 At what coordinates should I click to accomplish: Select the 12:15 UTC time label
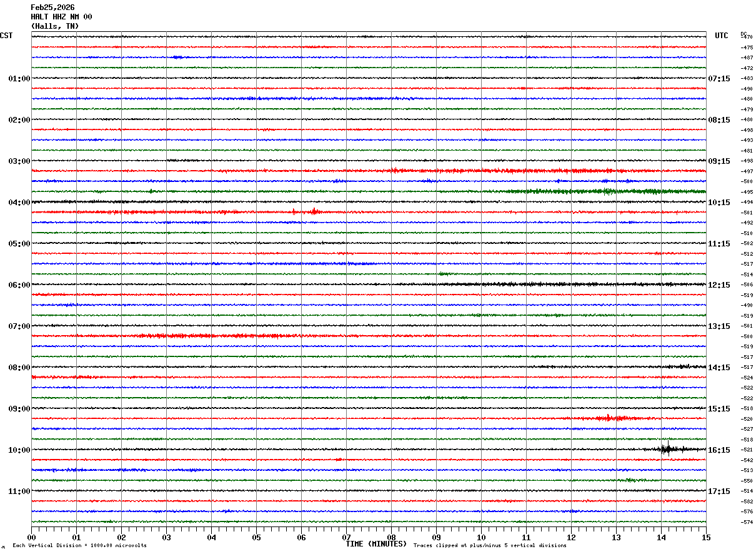[719, 285]
